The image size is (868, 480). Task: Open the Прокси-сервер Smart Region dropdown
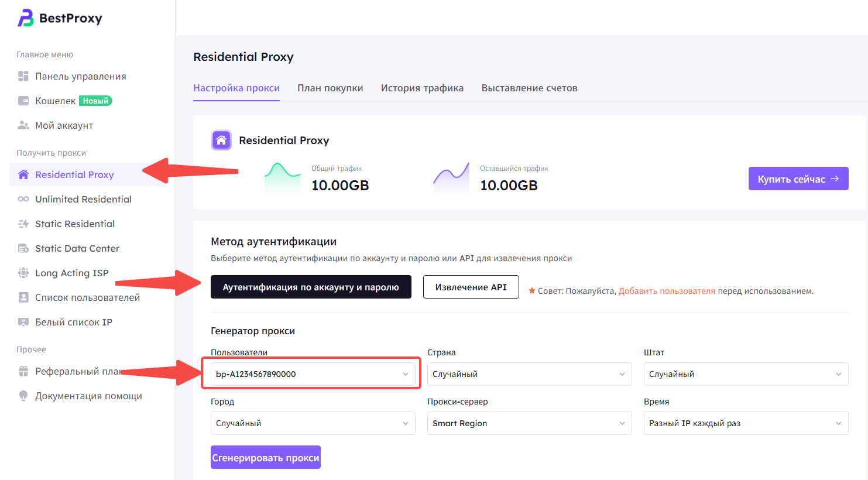point(529,423)
